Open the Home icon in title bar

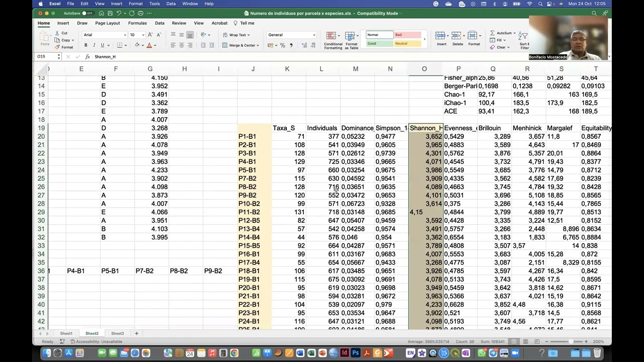[102, 13]
